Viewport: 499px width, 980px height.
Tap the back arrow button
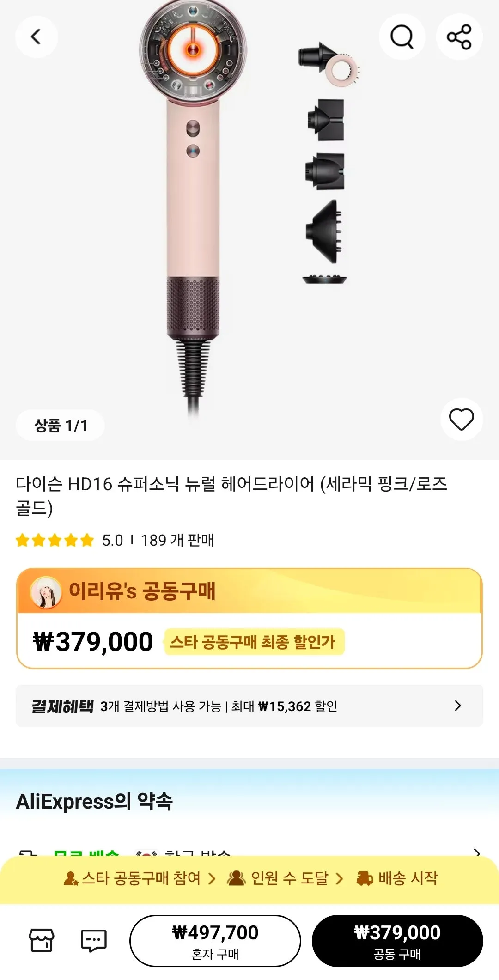pos(36,37)
